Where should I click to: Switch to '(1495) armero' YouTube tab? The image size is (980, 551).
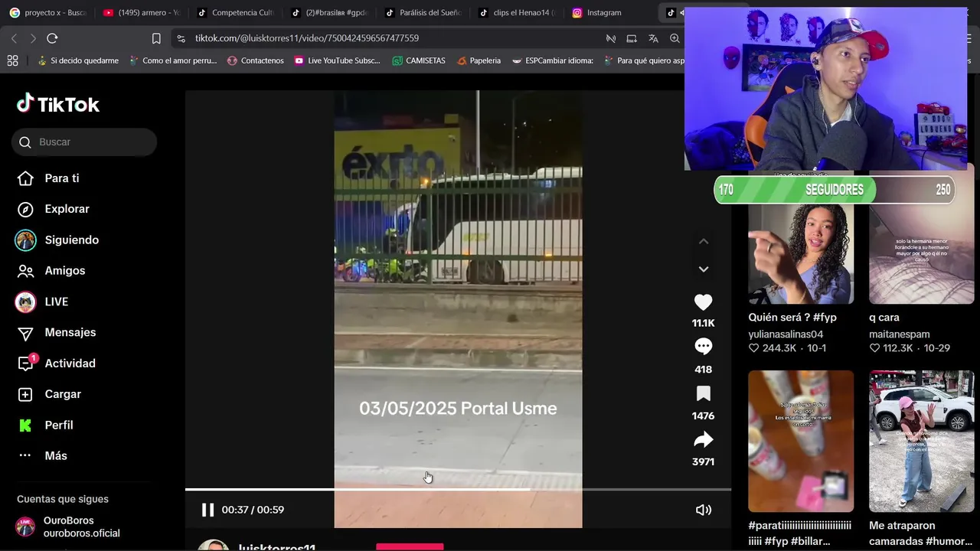tap(142, 13)
